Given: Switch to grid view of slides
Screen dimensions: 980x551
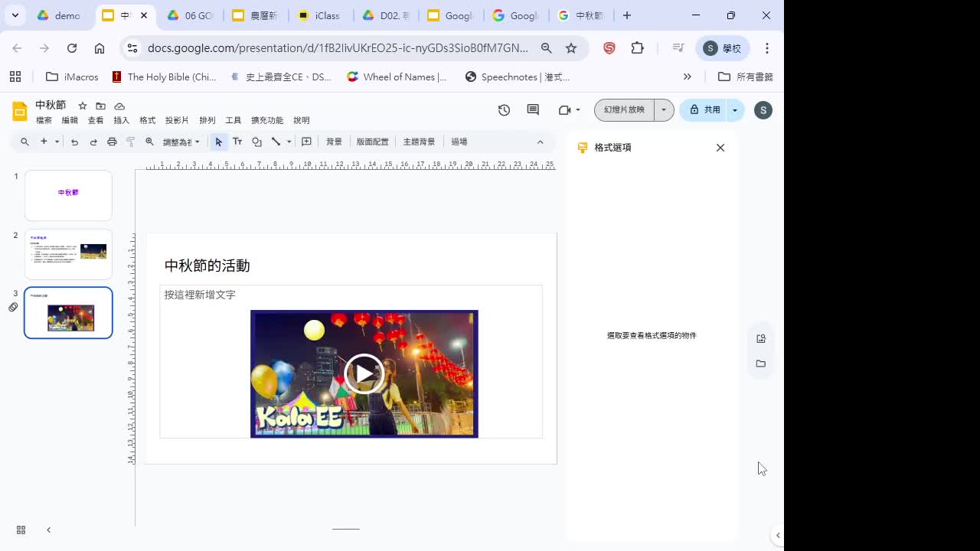Looking at the screenshot, I should click(x=21, y=530).
